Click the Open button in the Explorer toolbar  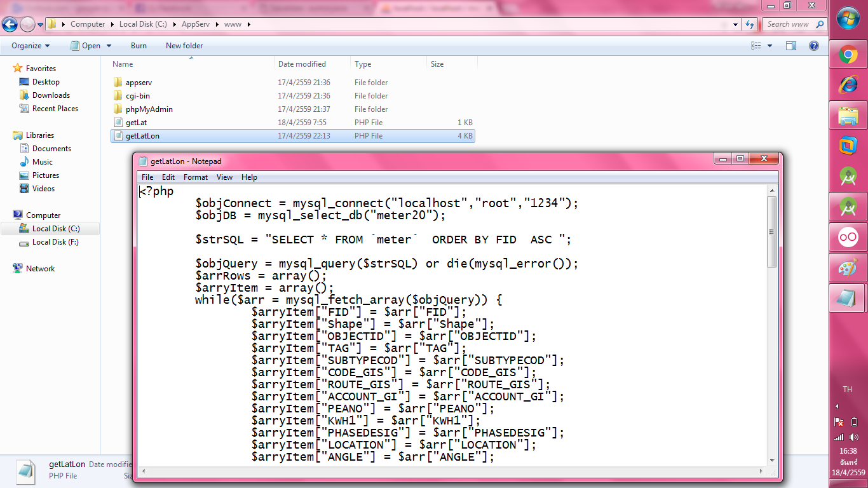(86, 46)
